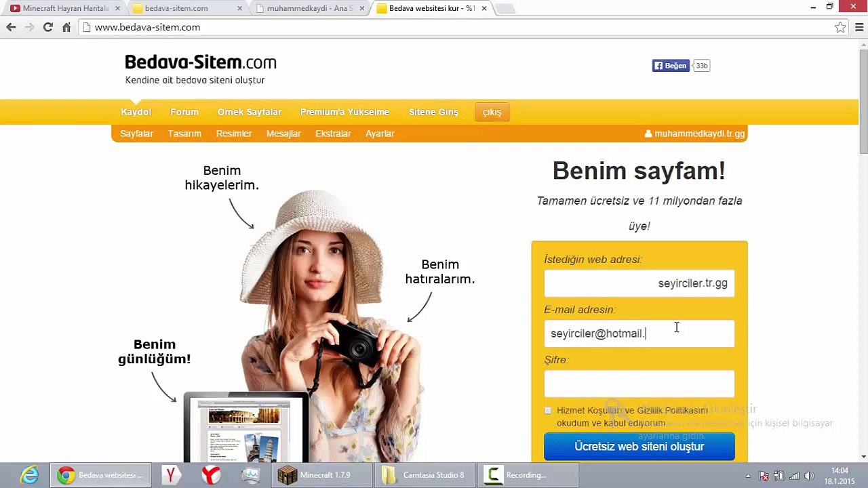The height and width of the screenshot is (488, 868).
Task: Click the Facebook Beğen button
Action: (671, 66)
